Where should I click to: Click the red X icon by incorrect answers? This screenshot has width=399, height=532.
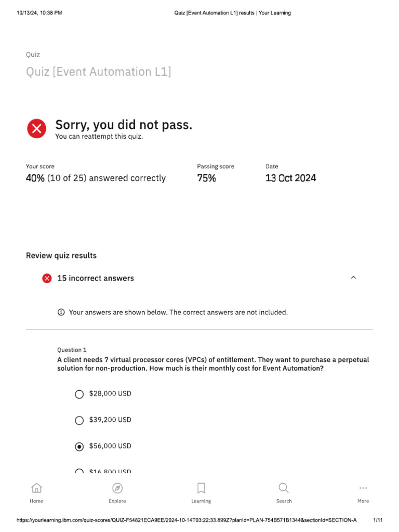47,278
